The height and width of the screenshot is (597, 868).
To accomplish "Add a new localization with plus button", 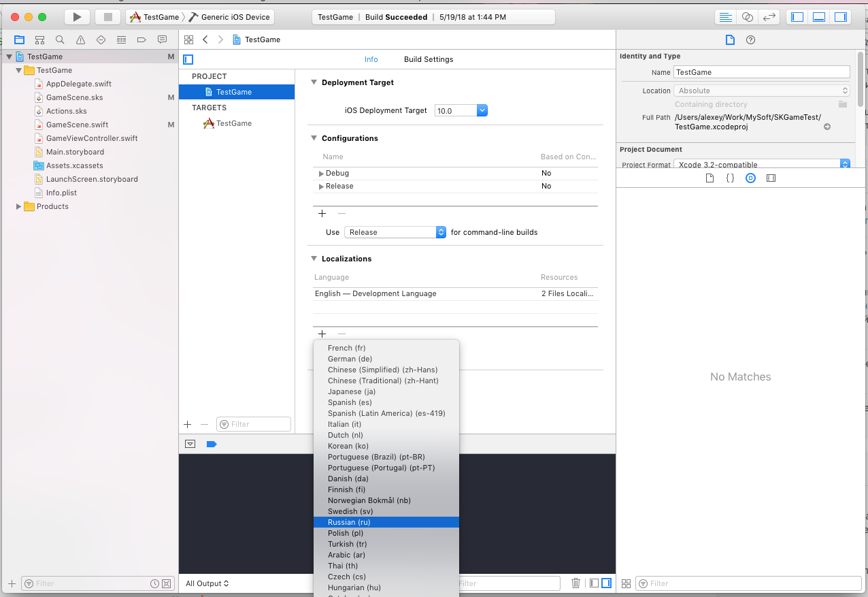I will (x=322, y=334).
